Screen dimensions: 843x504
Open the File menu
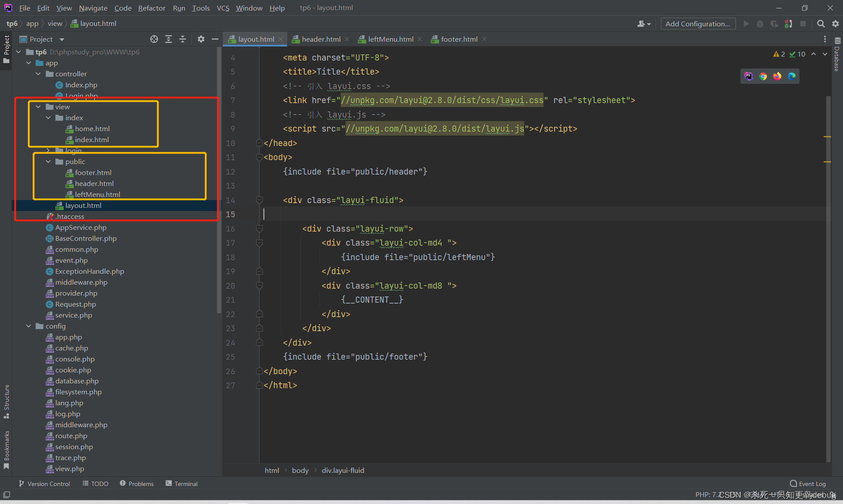click(x=25, y=8)
